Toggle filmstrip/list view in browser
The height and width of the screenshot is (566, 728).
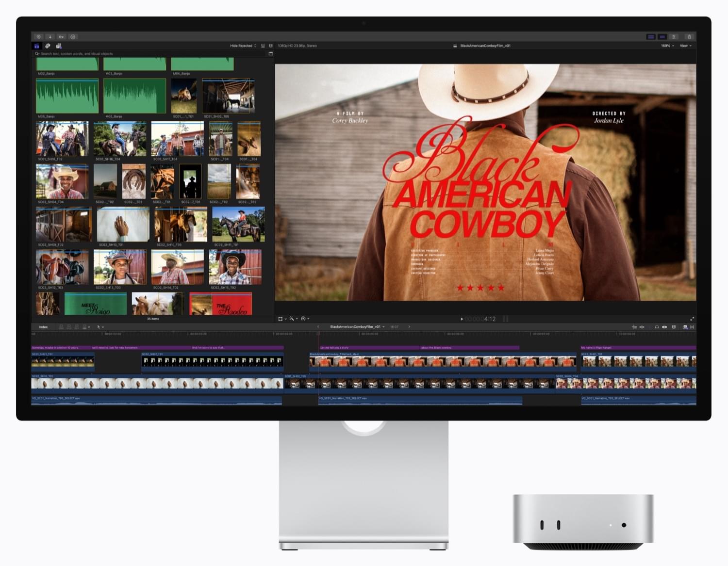point(271,46)
